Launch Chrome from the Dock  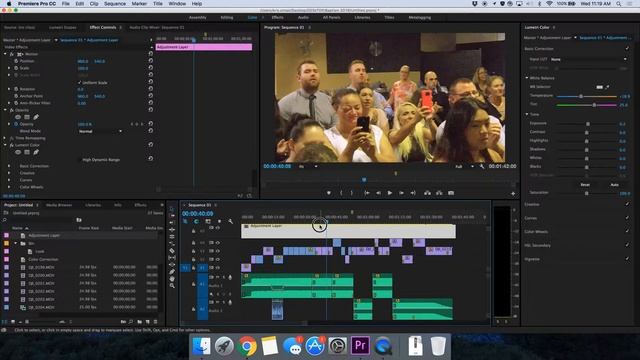click(x=247, y=346)
